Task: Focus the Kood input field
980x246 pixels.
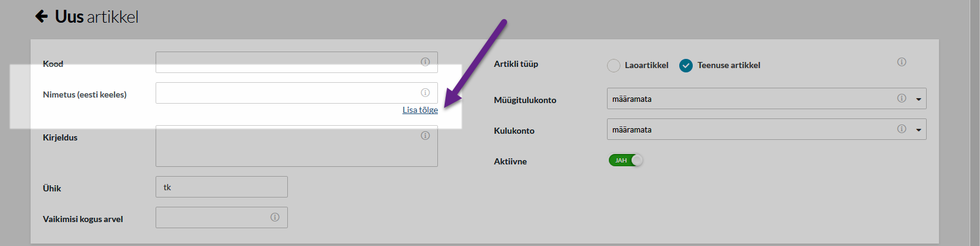Action: click(x=296, y=63)
